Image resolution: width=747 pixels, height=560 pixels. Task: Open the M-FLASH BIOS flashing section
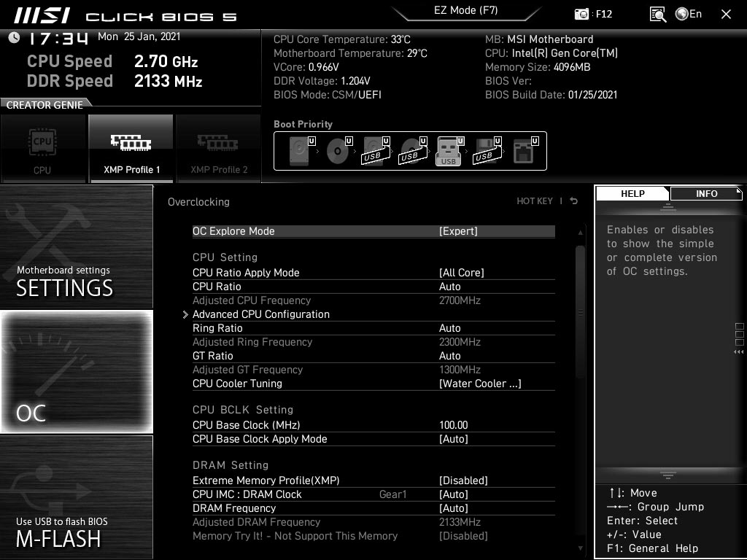(77, 497)
